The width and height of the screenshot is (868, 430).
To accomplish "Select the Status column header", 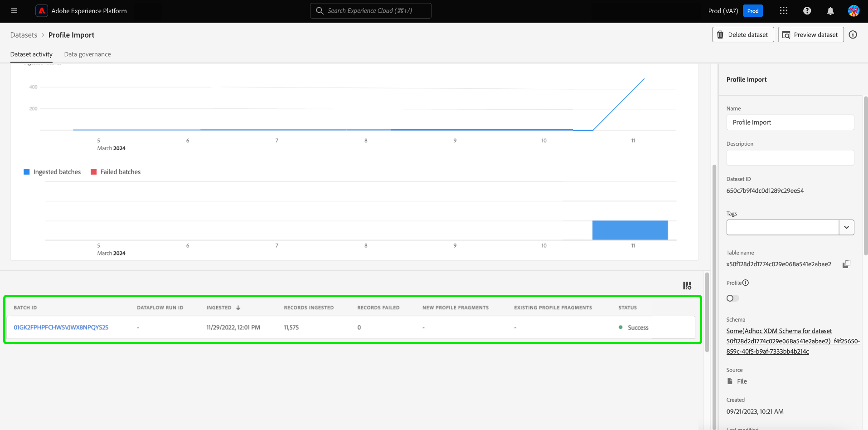I will [x=628, y=308].
